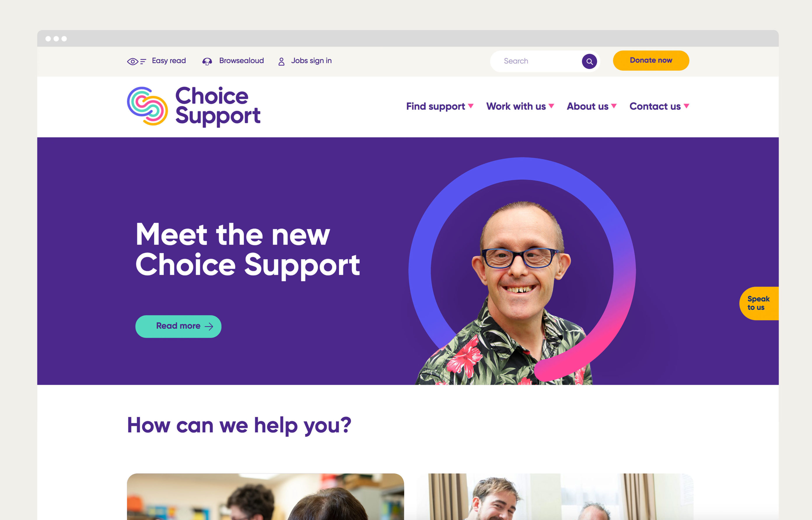812x520 pixels.
Task: Open the About us menu item
Action: 587,106
